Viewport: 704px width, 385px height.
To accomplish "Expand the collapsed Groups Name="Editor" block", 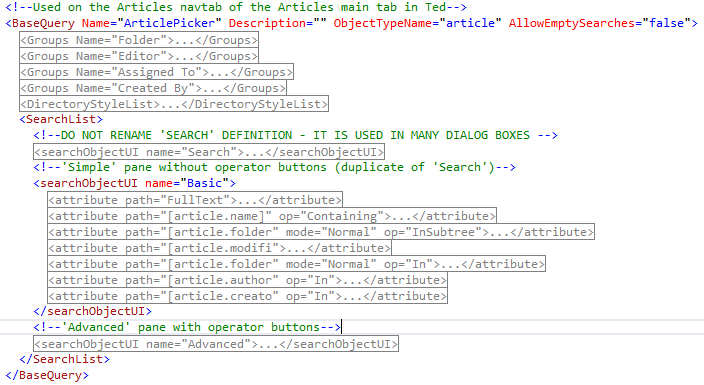I will pos(139,56).
